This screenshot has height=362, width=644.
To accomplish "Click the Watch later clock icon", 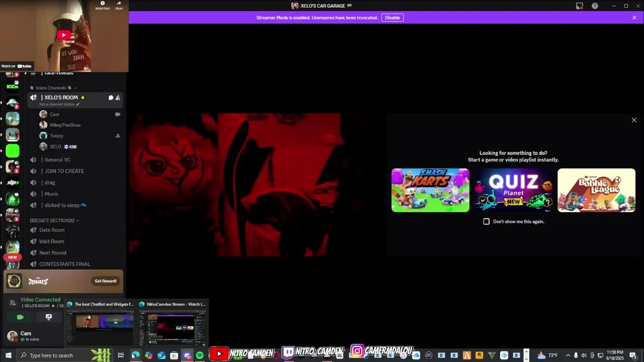I will point(103,6).
